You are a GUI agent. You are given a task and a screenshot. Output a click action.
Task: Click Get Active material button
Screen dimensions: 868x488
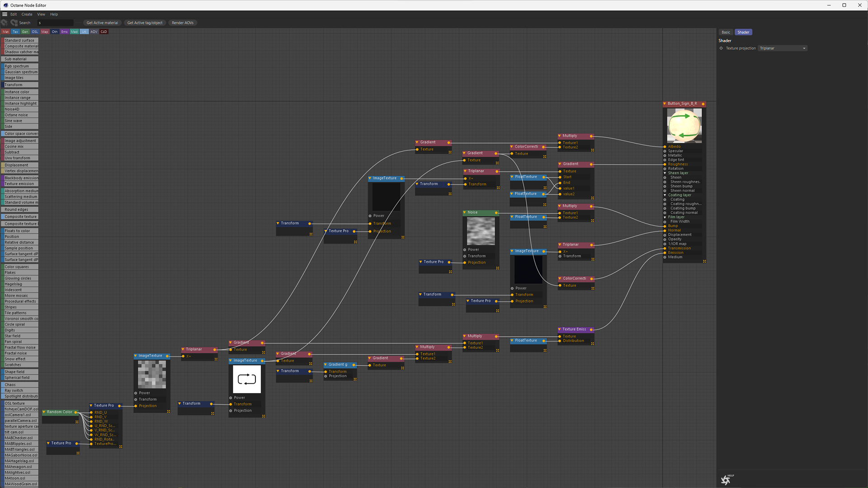(102, 23)
